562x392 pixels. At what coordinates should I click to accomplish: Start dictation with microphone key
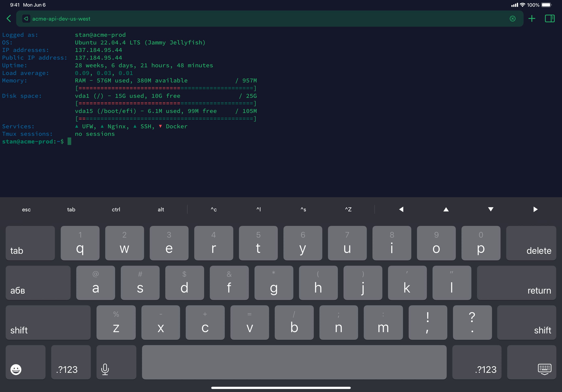click(116, 362)
